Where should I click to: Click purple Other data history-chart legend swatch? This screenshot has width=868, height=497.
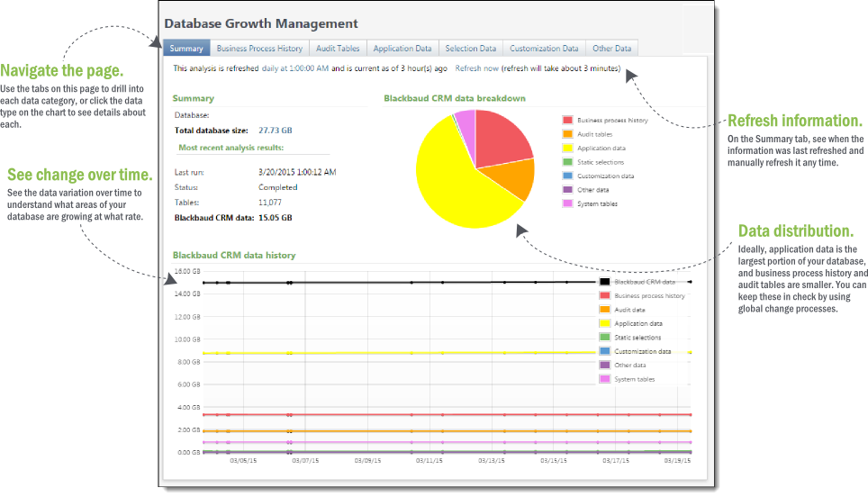[x=604, y=365]
